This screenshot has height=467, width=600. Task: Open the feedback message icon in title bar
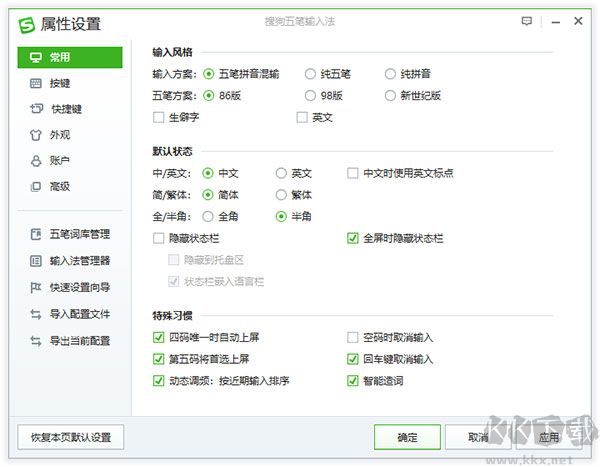click(527, 21)
